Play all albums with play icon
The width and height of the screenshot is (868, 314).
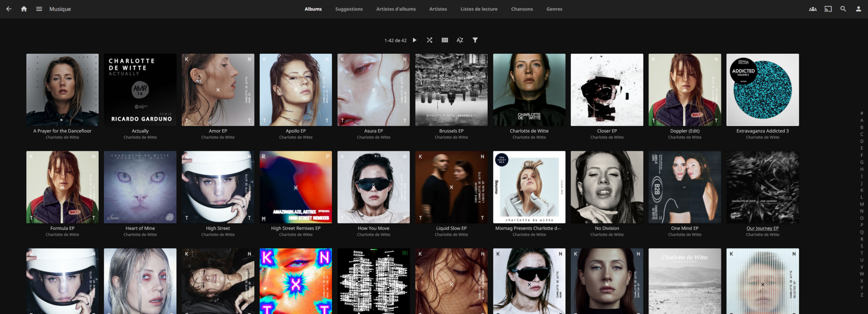click(x=415, y=40)
